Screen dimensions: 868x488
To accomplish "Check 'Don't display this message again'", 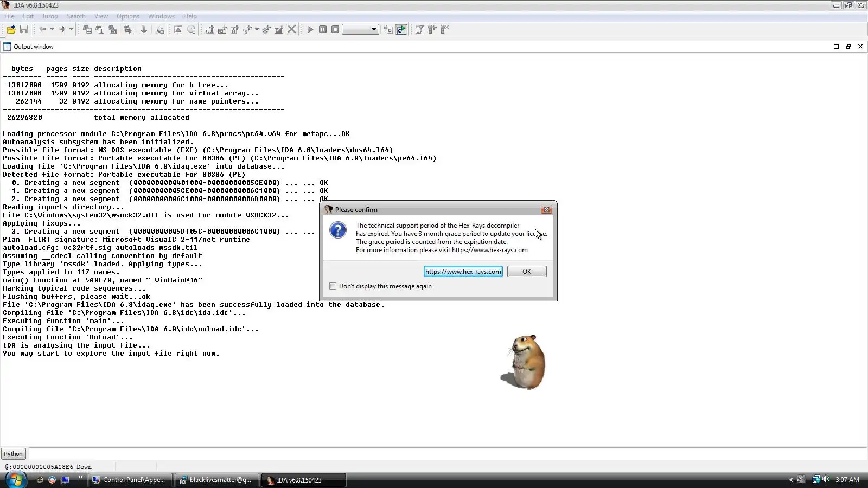I will [x=333, y=286].
